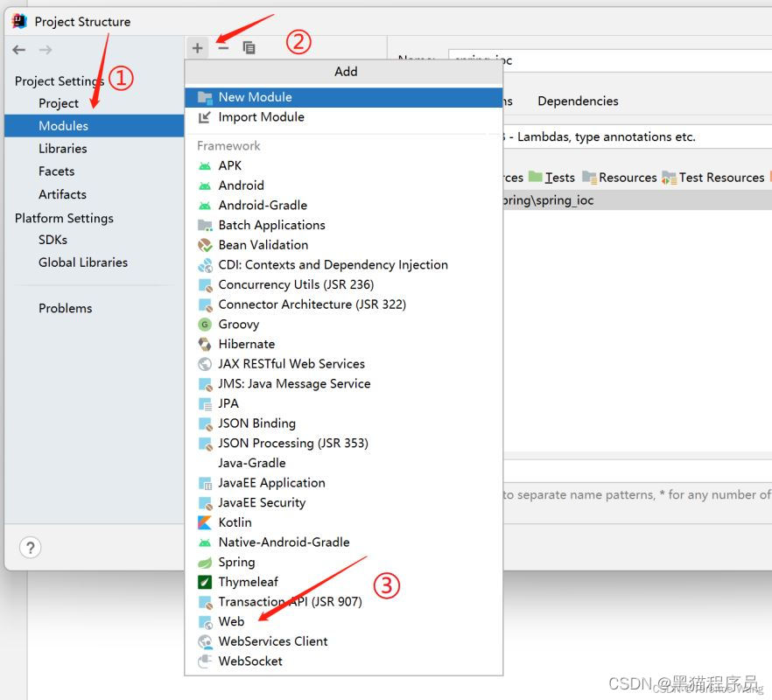772x700 pixels.
Task: Click Concurrency Utils (JSR 236) icon
Action: pos(205,285)
